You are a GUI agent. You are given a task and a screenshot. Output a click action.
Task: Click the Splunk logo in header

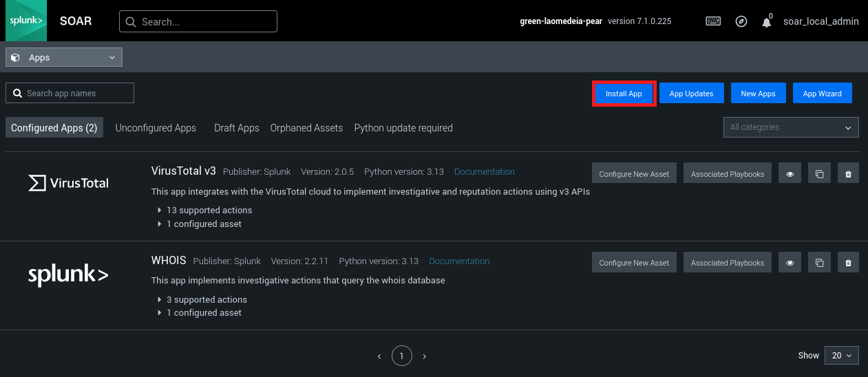pyautogui.click(x=26, y=21)
